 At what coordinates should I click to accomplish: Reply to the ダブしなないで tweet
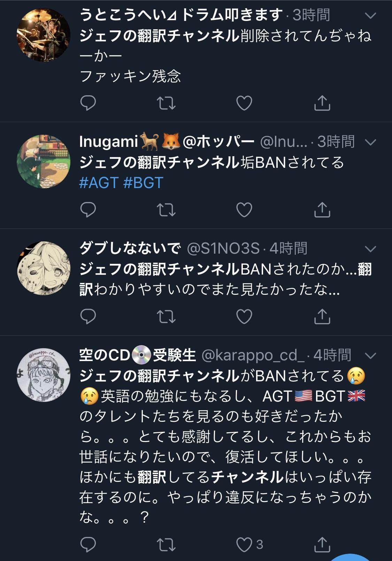click(x=88, y=316)
